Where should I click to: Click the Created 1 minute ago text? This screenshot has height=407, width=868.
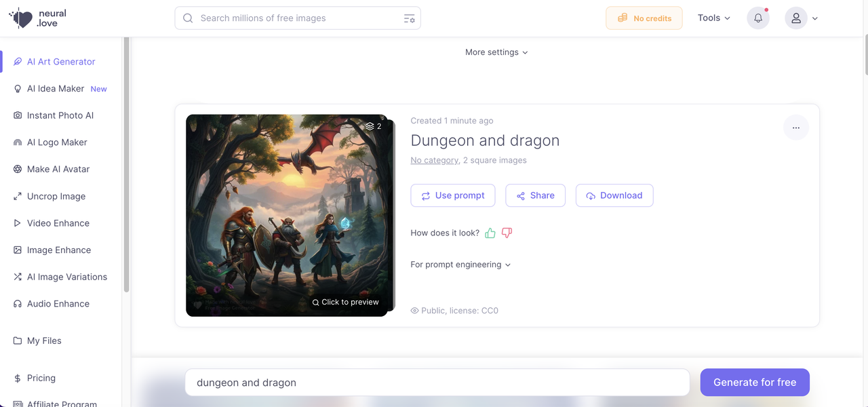(452, 121)
